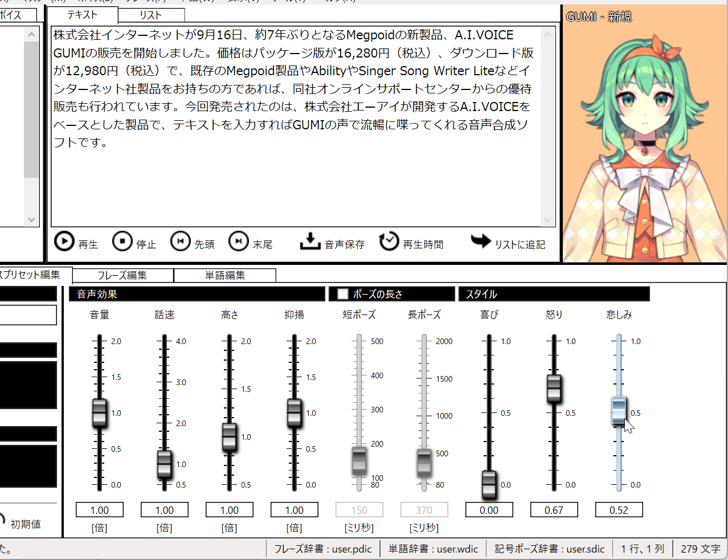Click the 悲しみ value field showing 0.52
Viewport: 728px width, 560px height.
tap(619, 510)
